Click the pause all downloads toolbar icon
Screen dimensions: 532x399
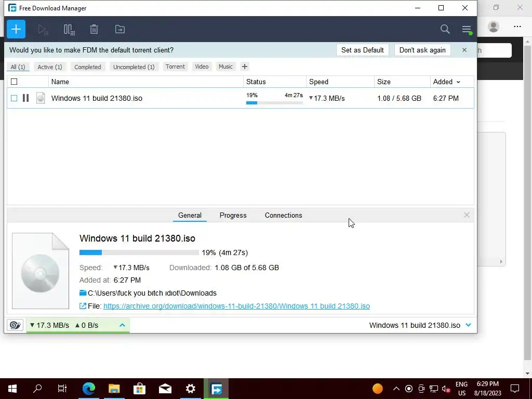[x=69, y=30]
